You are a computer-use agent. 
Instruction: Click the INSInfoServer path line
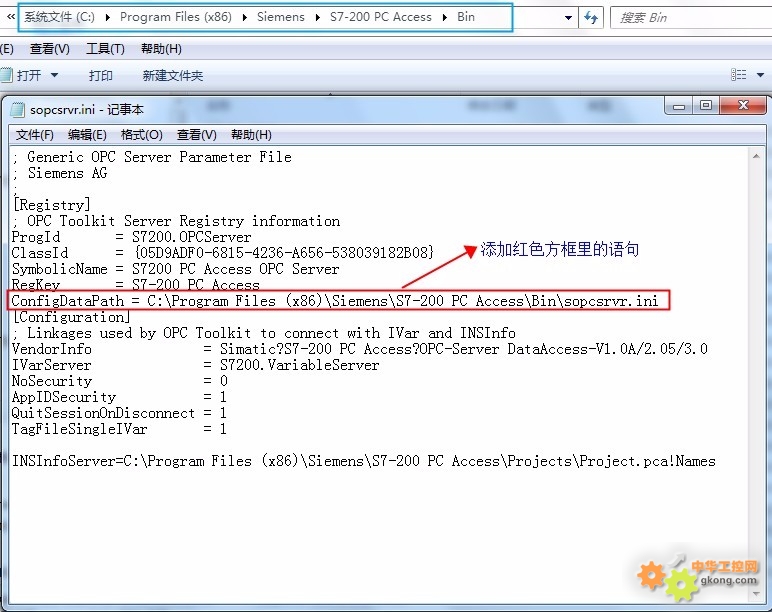[x=363, y=461]
